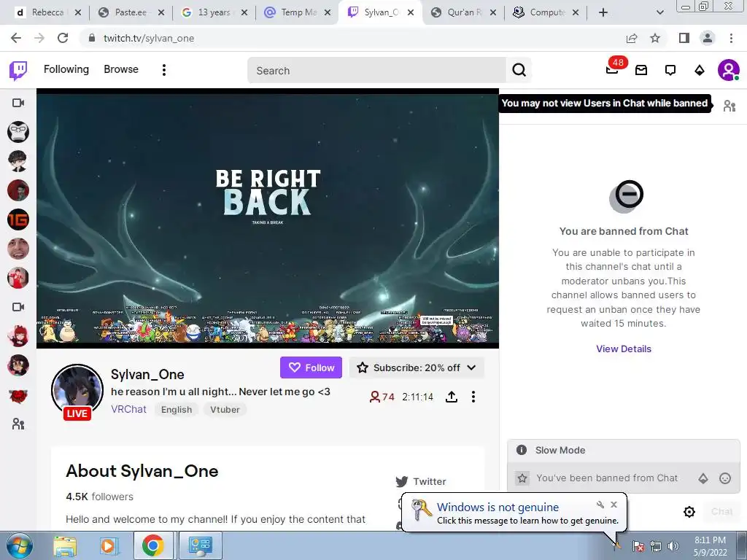Click the taskbar clock showing 8:11 PM
Screen dimensions: 747x560
(710, 546)
